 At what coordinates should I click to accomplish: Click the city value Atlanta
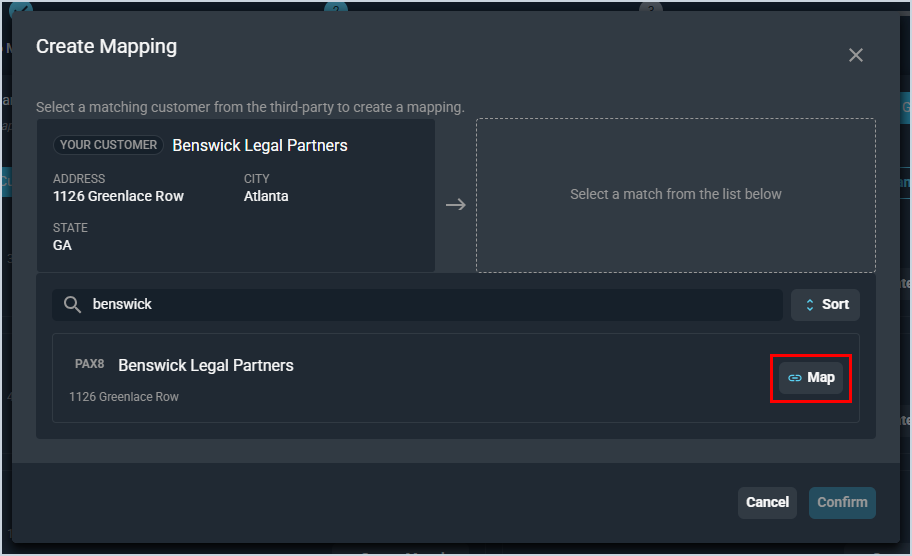point(266,197)
